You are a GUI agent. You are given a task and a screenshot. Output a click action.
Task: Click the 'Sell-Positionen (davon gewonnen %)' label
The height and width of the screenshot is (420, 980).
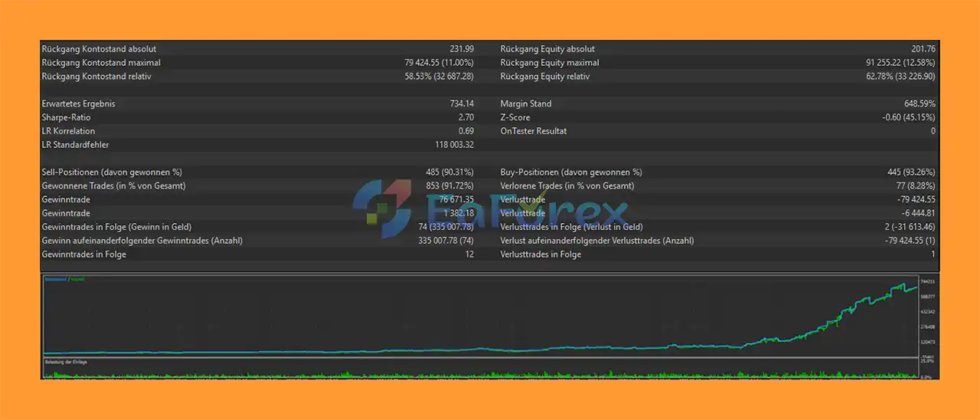pyautogui.click(x=112, y=172)
